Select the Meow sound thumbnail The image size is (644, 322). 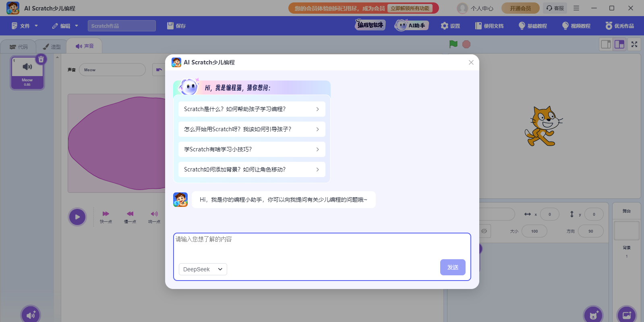[x=27, y=72]
